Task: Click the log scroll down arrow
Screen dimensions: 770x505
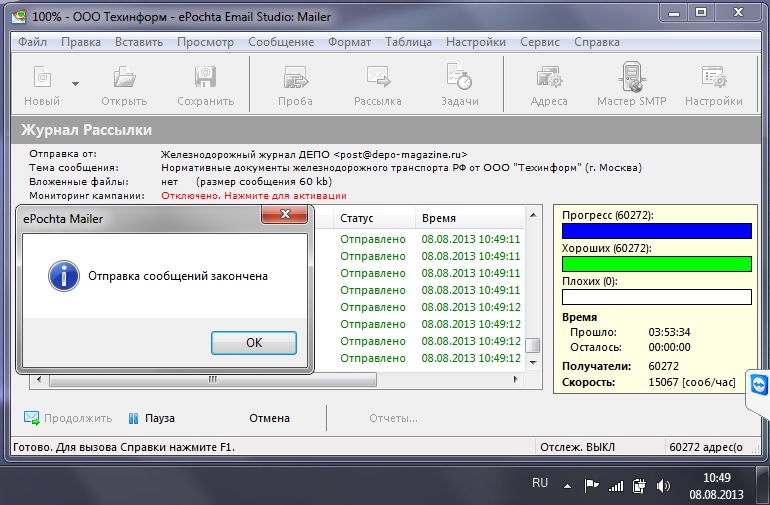Action: coord(533,363)
